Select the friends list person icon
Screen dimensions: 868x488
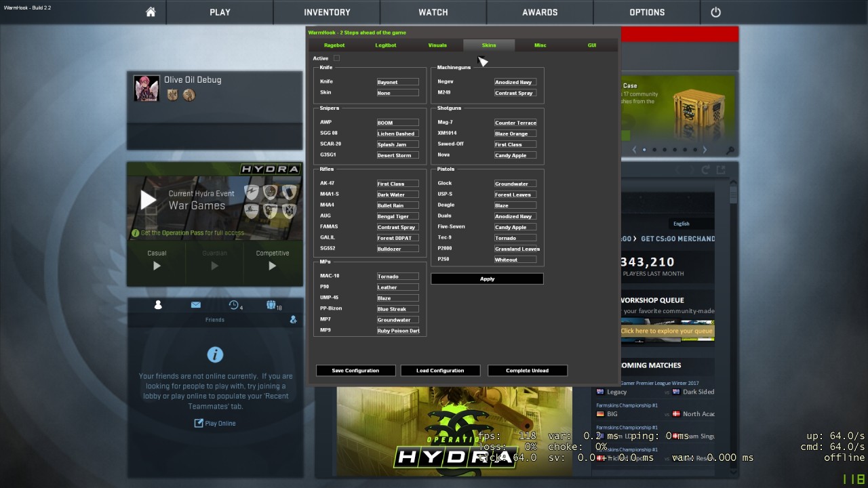click(158, 305)
